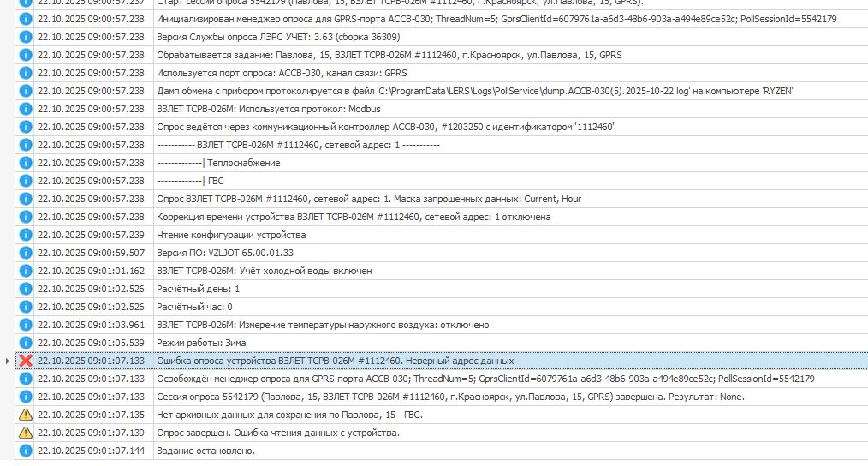Click info icon beside 'Чтение конфигурации устройства'
868x466 pixels.
click(x=26, y=235)
